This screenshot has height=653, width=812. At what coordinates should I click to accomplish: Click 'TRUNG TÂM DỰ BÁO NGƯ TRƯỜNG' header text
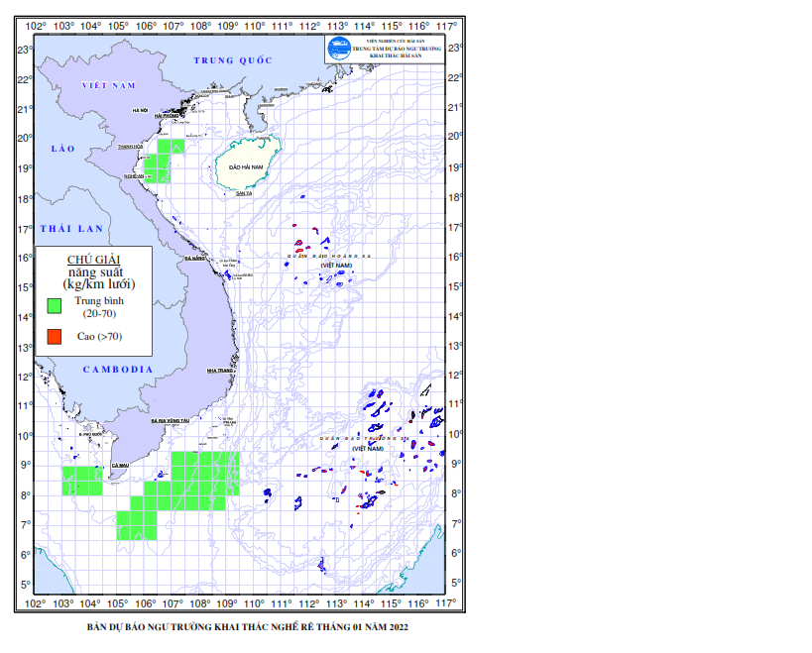coord(397,49)
